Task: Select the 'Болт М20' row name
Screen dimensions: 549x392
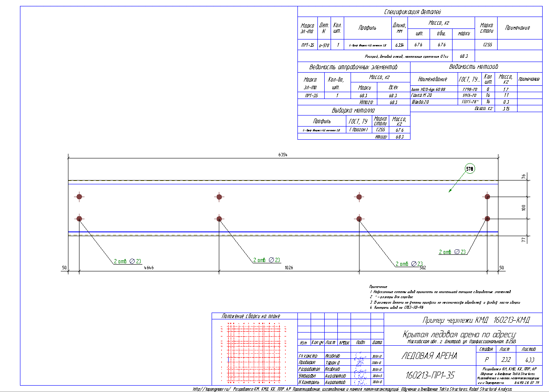Action: click(x=428, y=90)
